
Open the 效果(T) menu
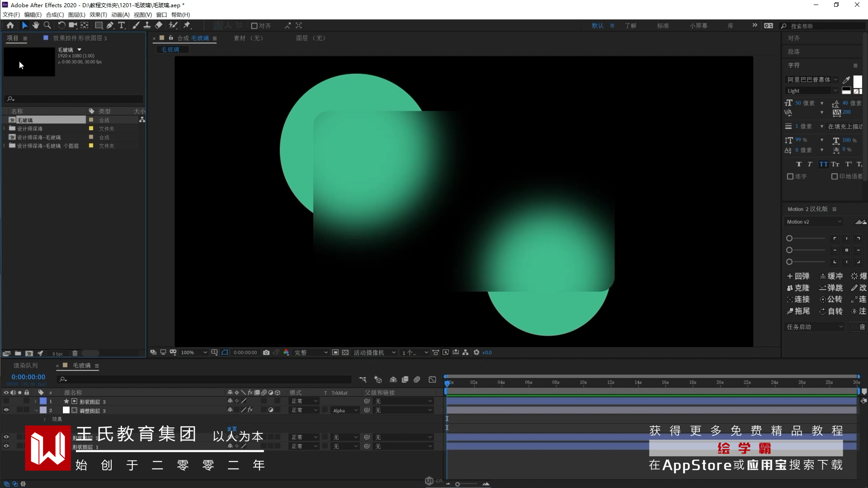click(98, 14)
